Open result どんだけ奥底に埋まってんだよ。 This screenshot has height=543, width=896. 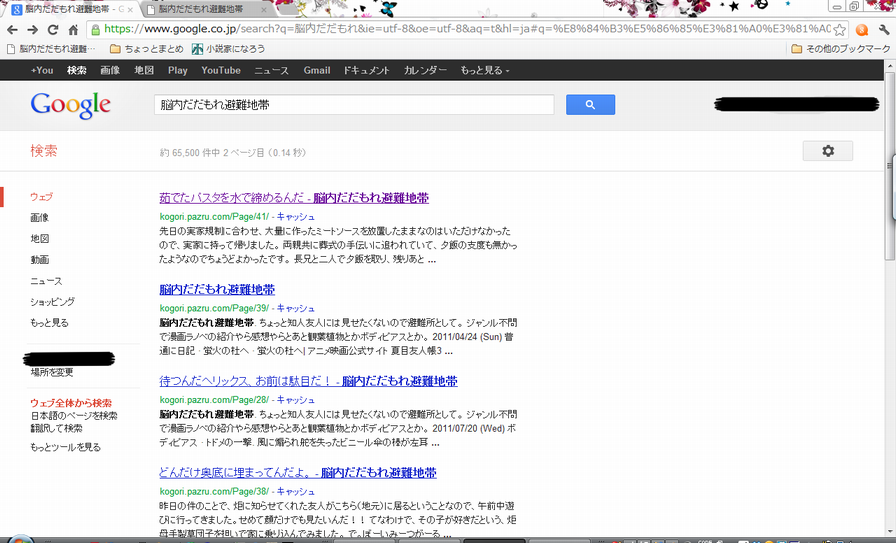coord(298,473)
